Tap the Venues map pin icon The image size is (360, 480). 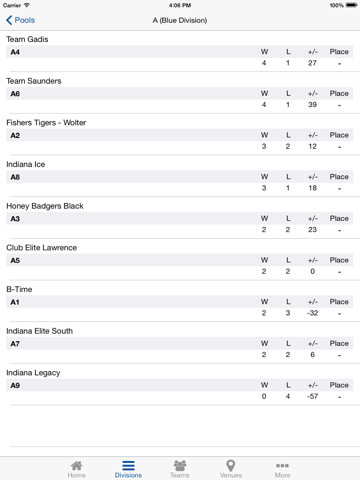coord(231,465)
